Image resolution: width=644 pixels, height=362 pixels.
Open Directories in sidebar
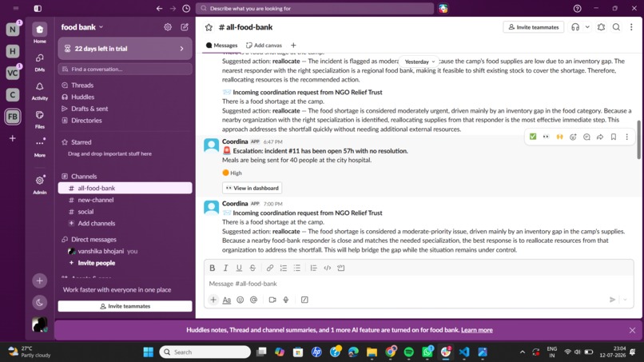click(x=86, y=121)
